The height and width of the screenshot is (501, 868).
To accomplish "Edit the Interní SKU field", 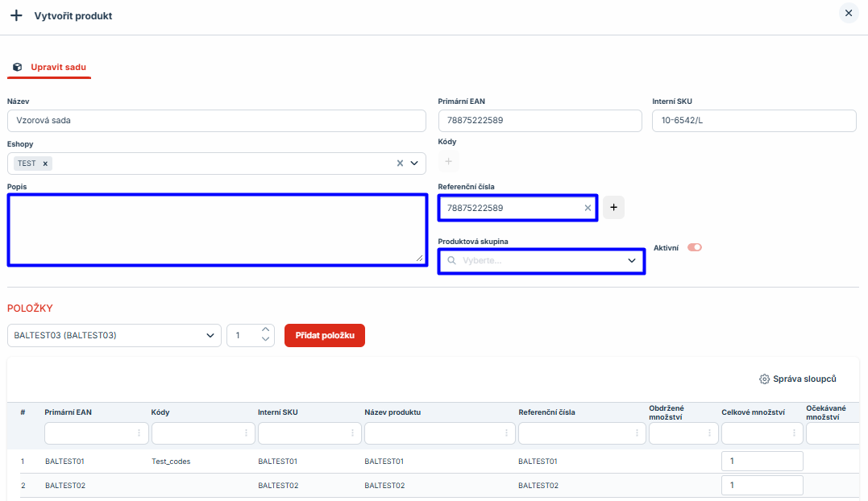I will point(753,121).
